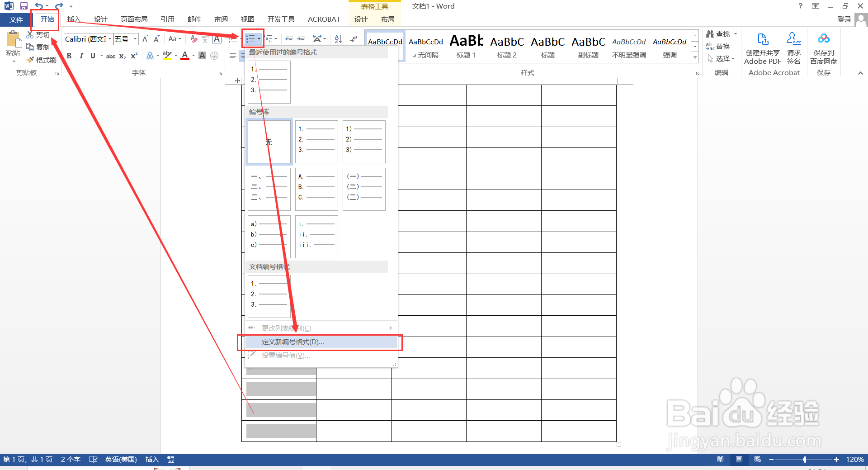Choose the i. ii. iii. numbering format

pos(316,237)
